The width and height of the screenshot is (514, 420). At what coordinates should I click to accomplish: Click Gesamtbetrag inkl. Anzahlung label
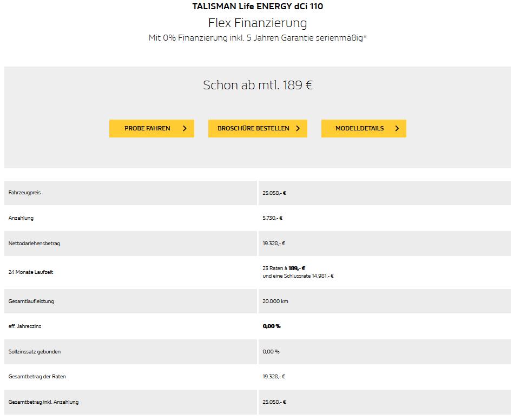click(44, 402)
